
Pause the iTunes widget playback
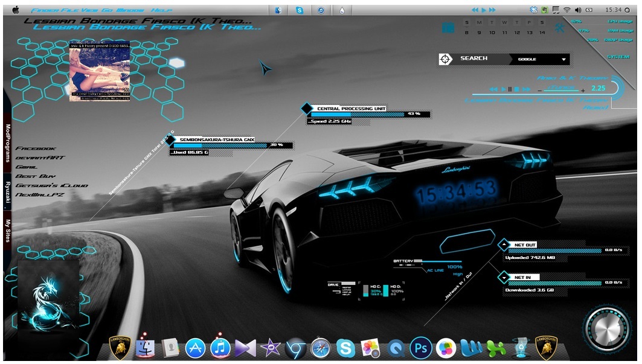(x=510, y=89)
